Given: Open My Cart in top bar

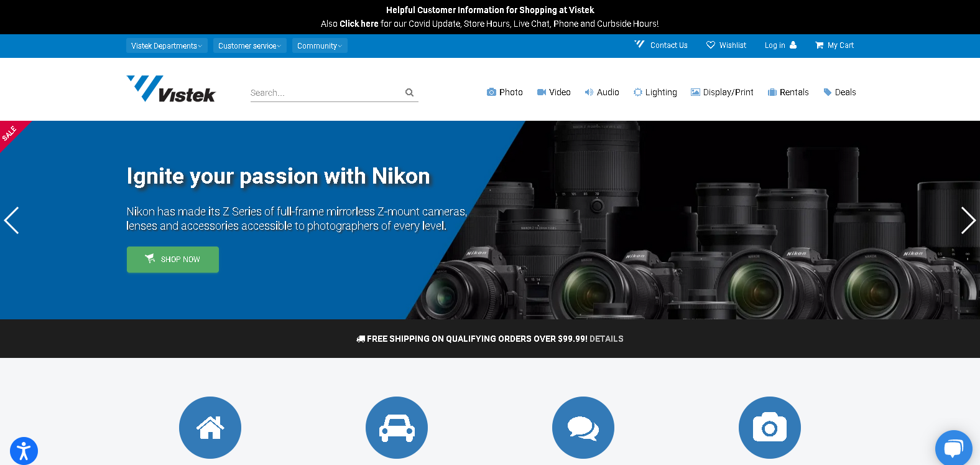Looking at the screenshot, I should 834,45.
